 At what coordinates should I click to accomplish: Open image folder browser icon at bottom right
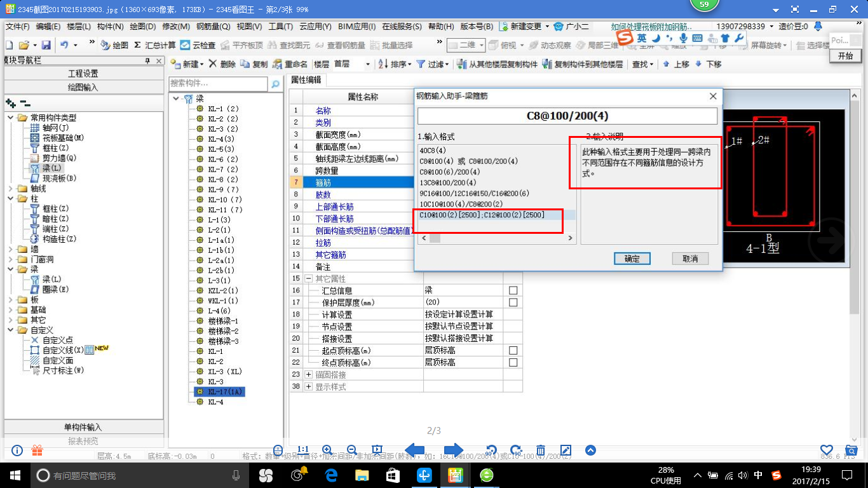click(x=851, y=450)
